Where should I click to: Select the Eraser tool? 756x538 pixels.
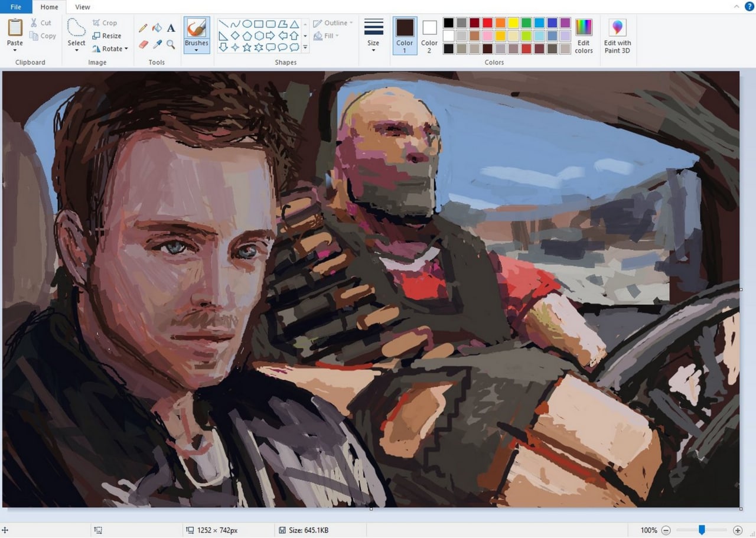click(x=143, y=44)
